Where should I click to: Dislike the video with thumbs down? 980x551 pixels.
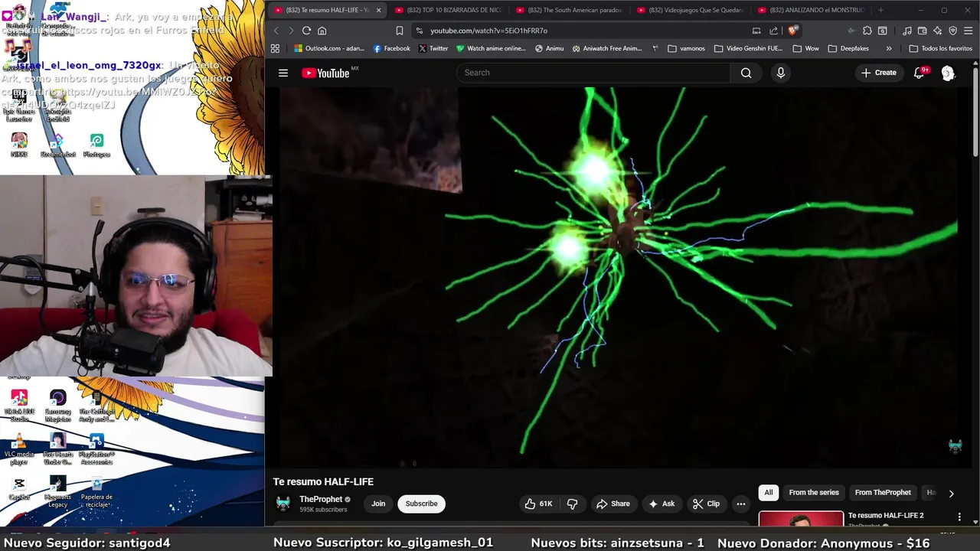click(572, 504)
